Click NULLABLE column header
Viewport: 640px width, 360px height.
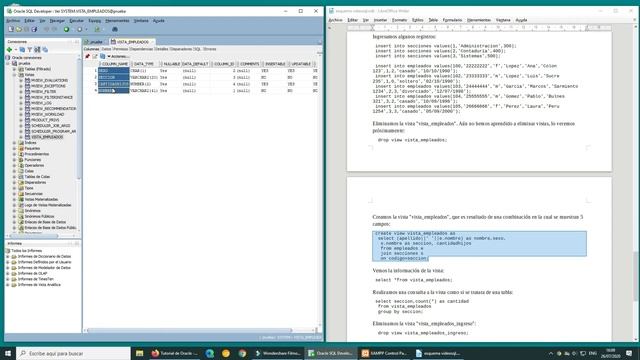pyautogui.click(x=171, y=64)
